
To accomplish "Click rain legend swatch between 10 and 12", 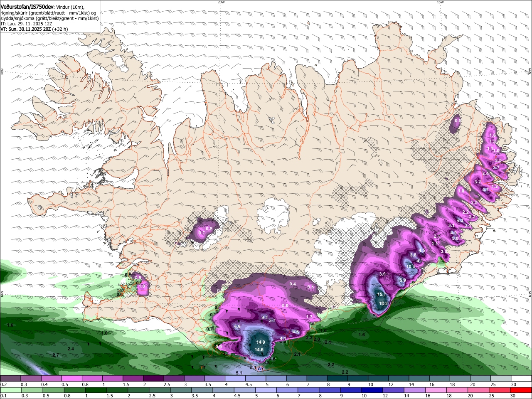I will coord(372,390).
